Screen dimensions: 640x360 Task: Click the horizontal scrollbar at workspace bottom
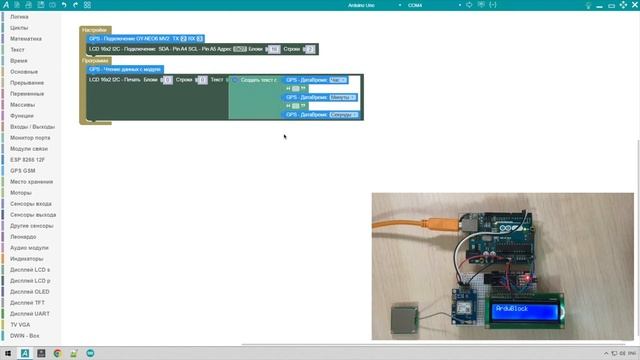[433, 344]
